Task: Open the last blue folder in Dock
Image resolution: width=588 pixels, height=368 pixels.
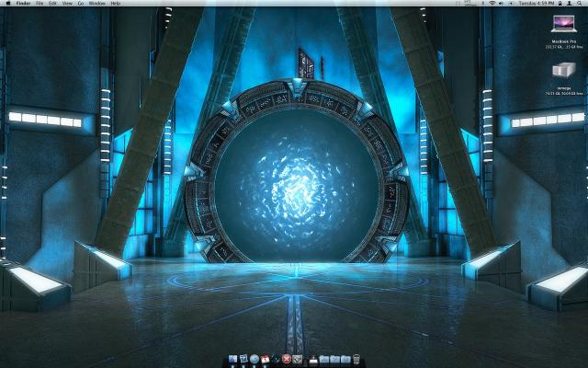Action: tap(345, 360)
